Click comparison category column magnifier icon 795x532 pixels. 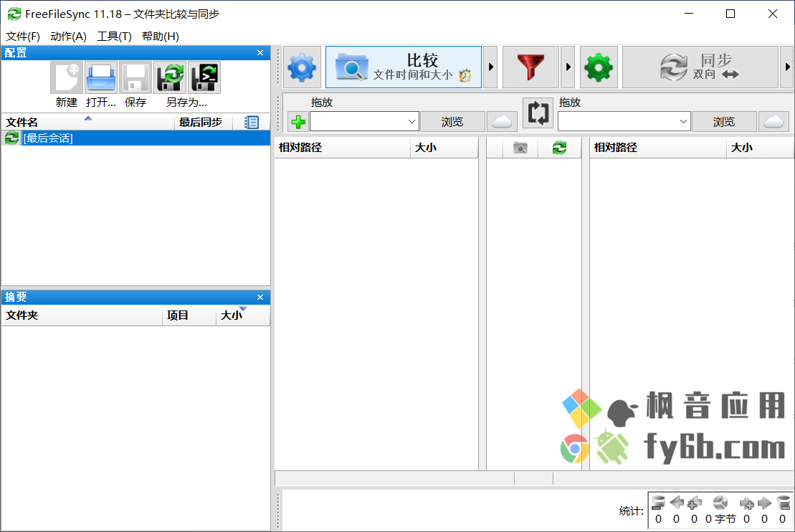click(x=520, y=148)
